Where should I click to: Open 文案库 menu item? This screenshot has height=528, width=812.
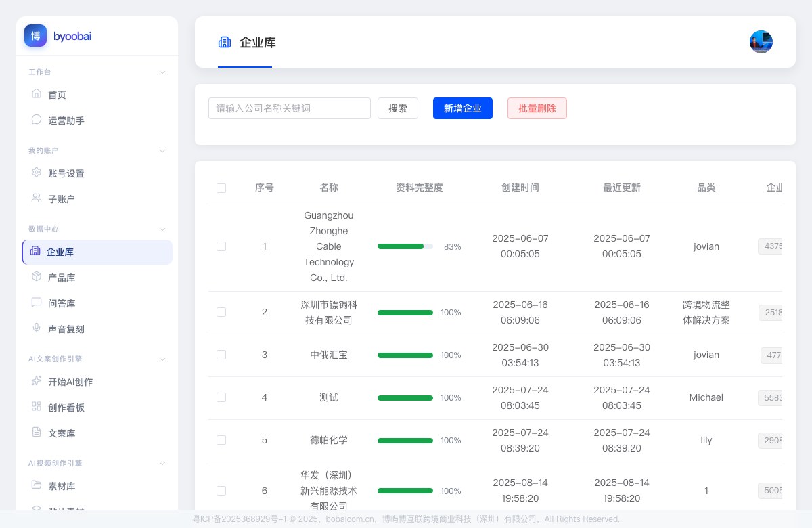click(x=97, y=433)
